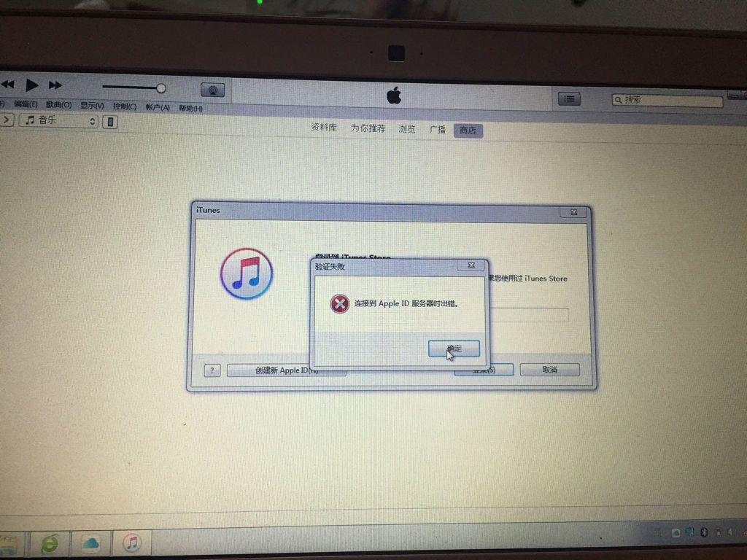Viewport: 747px width, 560px height.
Task: Switch to the 浏览 tab
Action: click(407, 130)
